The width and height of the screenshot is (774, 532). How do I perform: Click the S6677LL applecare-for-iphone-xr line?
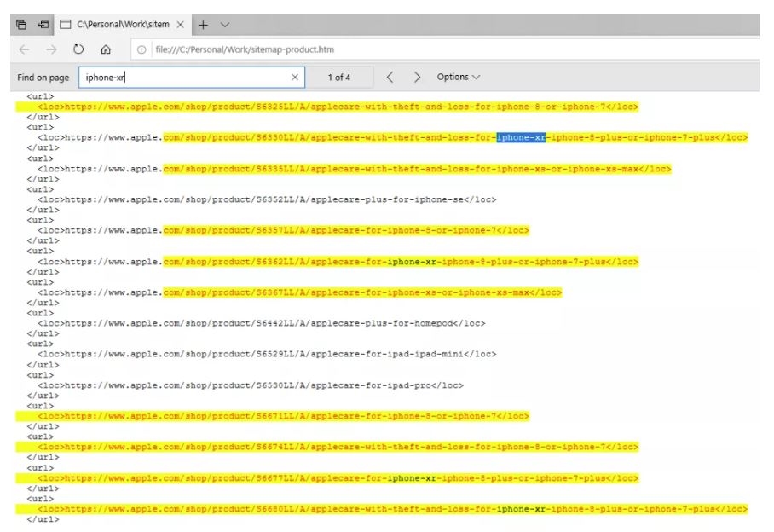coord(338,478)
